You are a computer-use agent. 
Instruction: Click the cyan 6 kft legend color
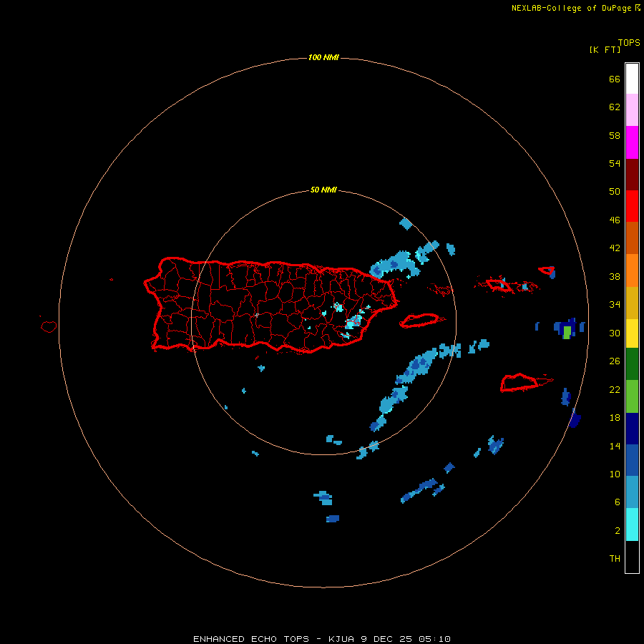tap(632, 525)
